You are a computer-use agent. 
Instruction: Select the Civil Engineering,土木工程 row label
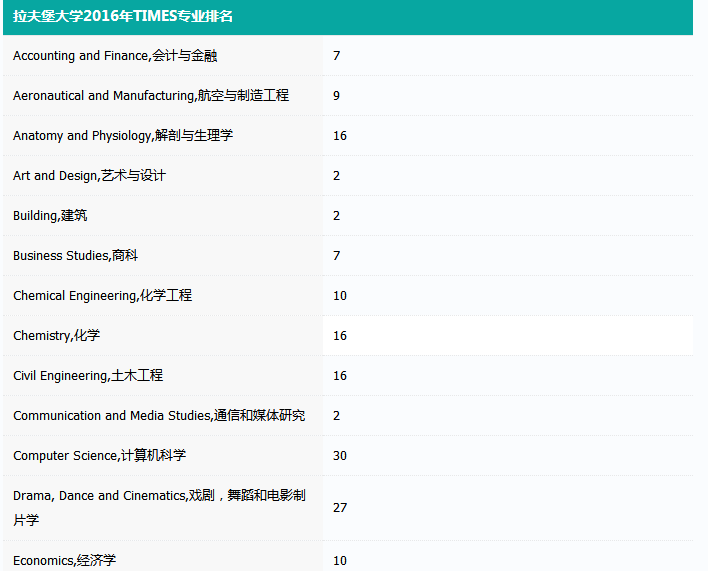click(88, 376)
